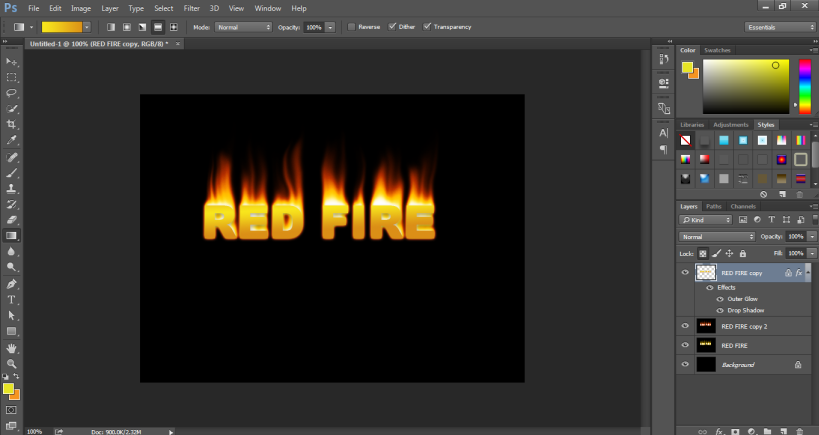Open the Essentials workspace dropdown

(x=780, y=27)
